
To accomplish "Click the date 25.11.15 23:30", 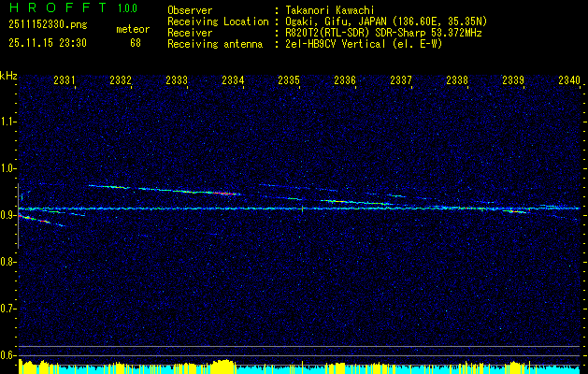I will (48, 43).
